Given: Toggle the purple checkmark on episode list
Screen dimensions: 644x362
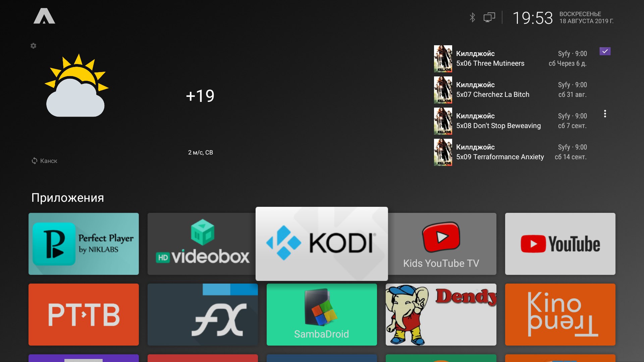Looking at the screenshot, I should pos(605,51).
